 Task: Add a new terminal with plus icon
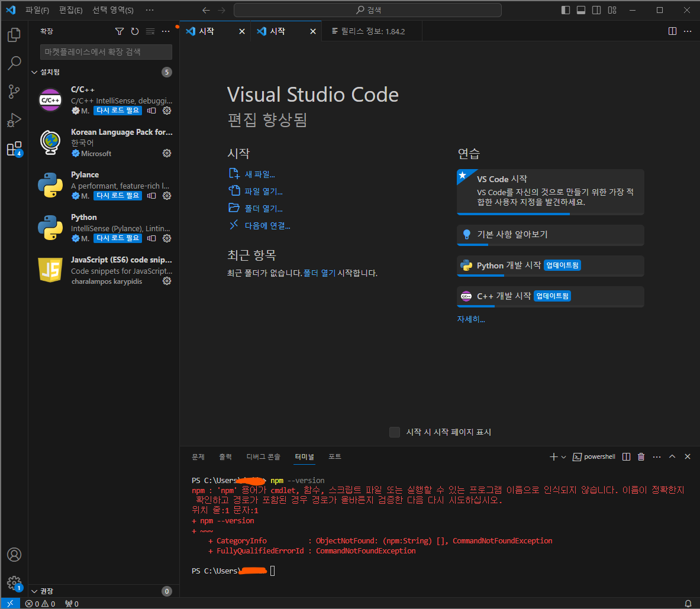(x=554, y=456)
